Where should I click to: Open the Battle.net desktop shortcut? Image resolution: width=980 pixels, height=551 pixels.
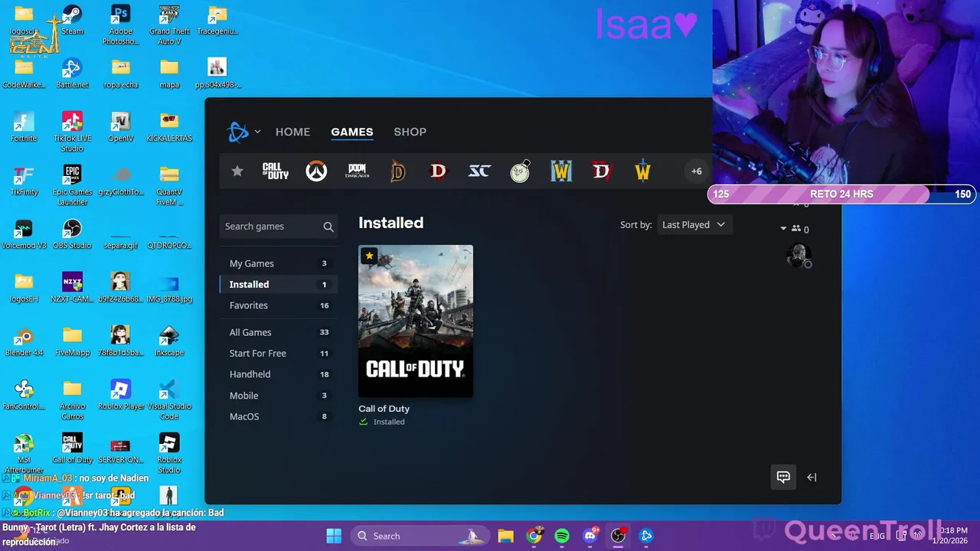pos(72,73)
